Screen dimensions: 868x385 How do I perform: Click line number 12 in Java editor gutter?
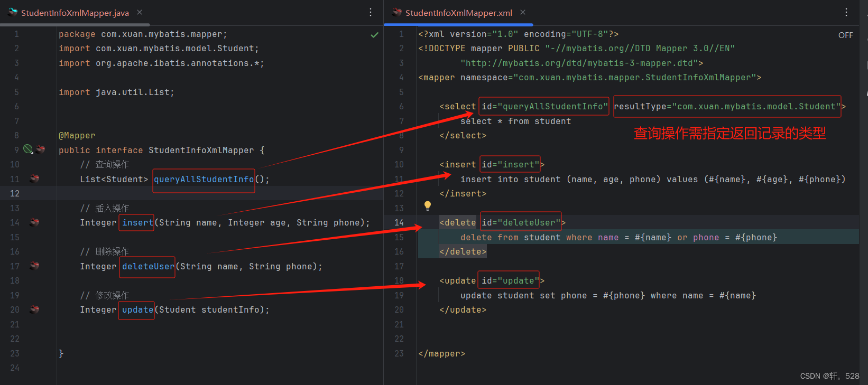tap(15, 193)
